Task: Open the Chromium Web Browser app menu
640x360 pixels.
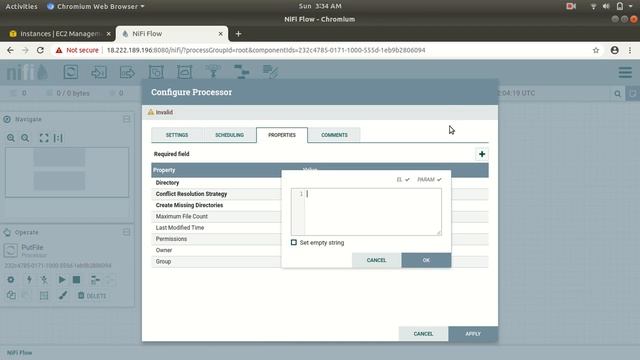Action: (x=96, y=6)
